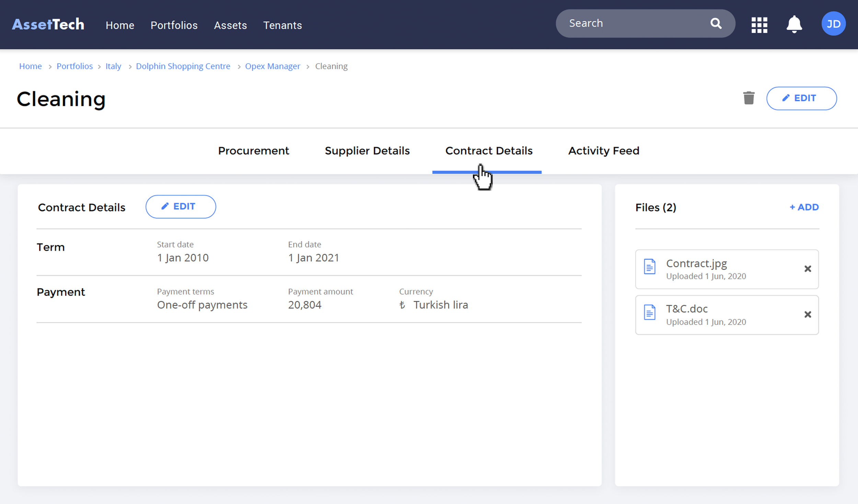Image resolution: width=858 pixels, height=504 pixels.
Task: Open the apps grid menu
Action: pos(759,25)
